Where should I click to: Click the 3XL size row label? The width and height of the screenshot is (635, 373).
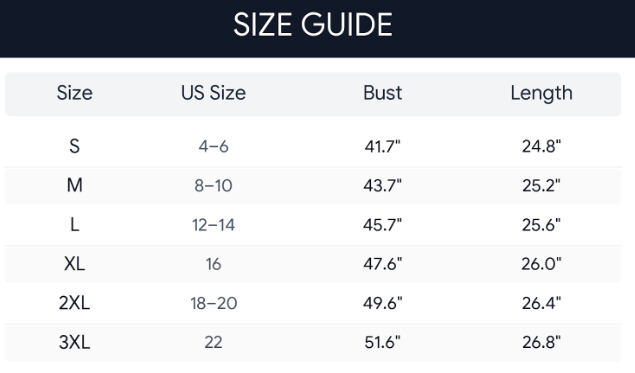(75, 342)
